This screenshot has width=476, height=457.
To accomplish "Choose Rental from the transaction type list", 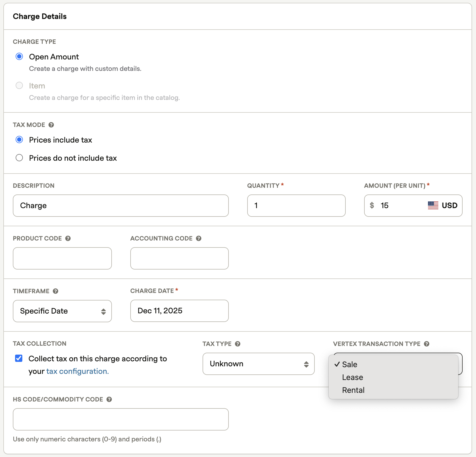I will 353,390.
